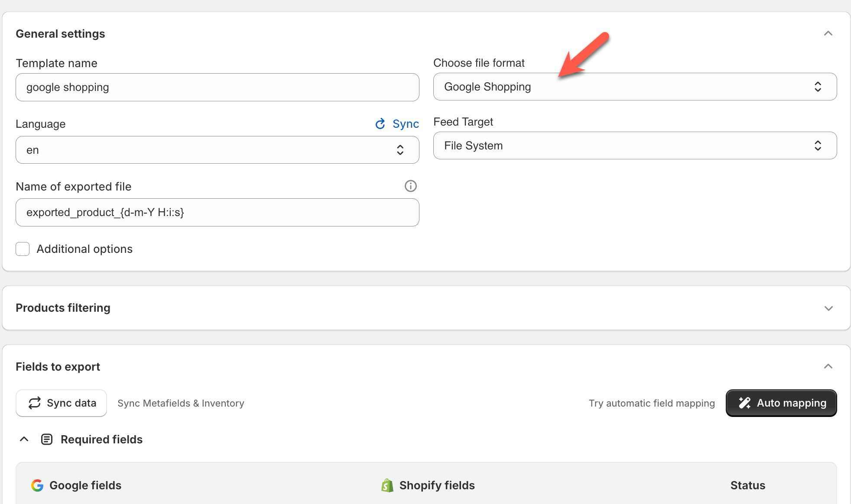Open the Choose file format dropdown
The height and width of the screenshot is (504, 851).
pyautogui.click(x=635, y=87)
